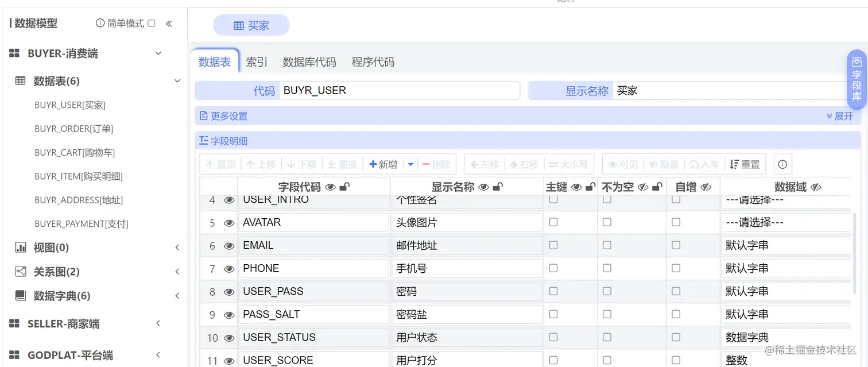This screenshot has height=367, width=868.
Task: Edit the PHONE field code cell
Action: click(x=314, y=268)
